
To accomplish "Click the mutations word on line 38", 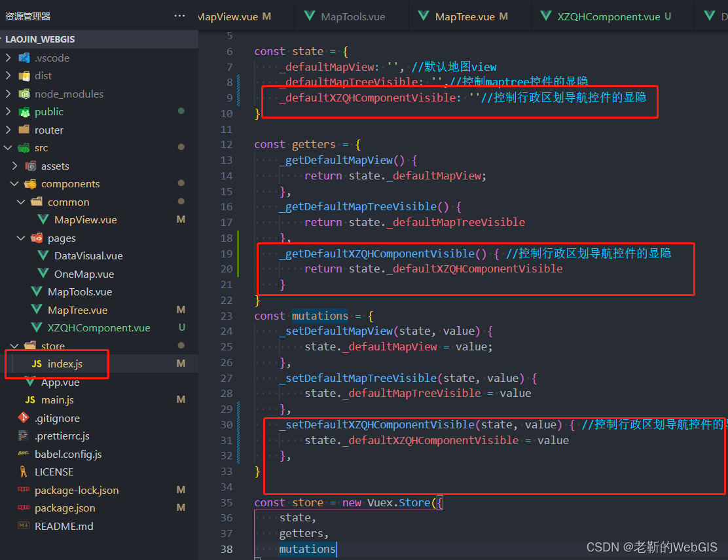I will coord(307,549).
